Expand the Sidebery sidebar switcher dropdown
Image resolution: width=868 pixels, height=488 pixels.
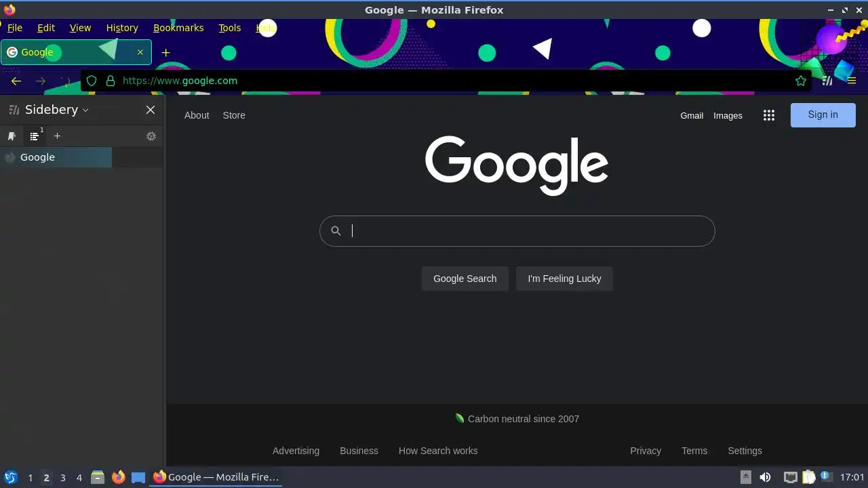85,110
